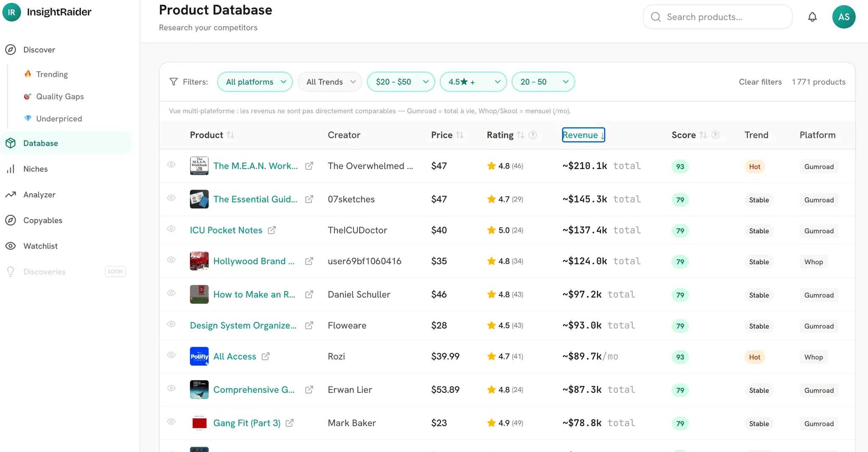Sort by Score column arrows
This screenshot has height=452, width=868.
coord(703,135)
